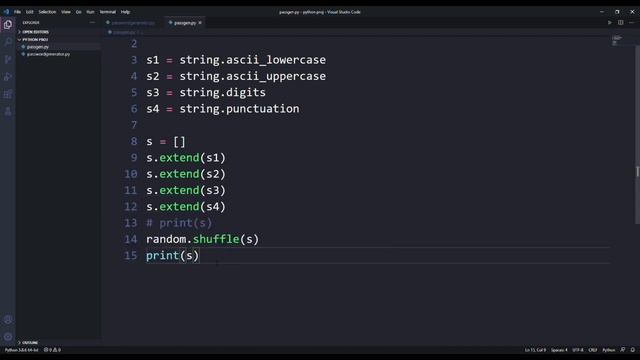Open the Run menu

tap(90, 12)
